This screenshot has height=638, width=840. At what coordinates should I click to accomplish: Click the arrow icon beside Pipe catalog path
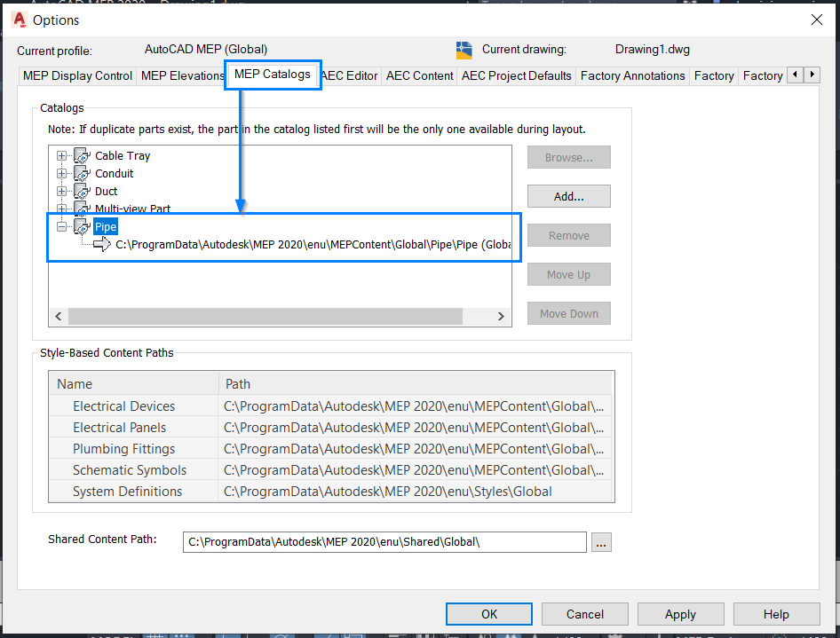pyautogui.click(x=102, y=245)
